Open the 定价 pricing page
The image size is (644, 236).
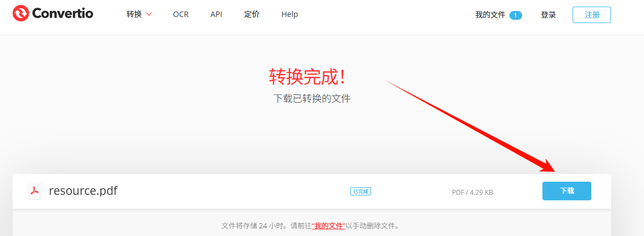coord(252,14)
